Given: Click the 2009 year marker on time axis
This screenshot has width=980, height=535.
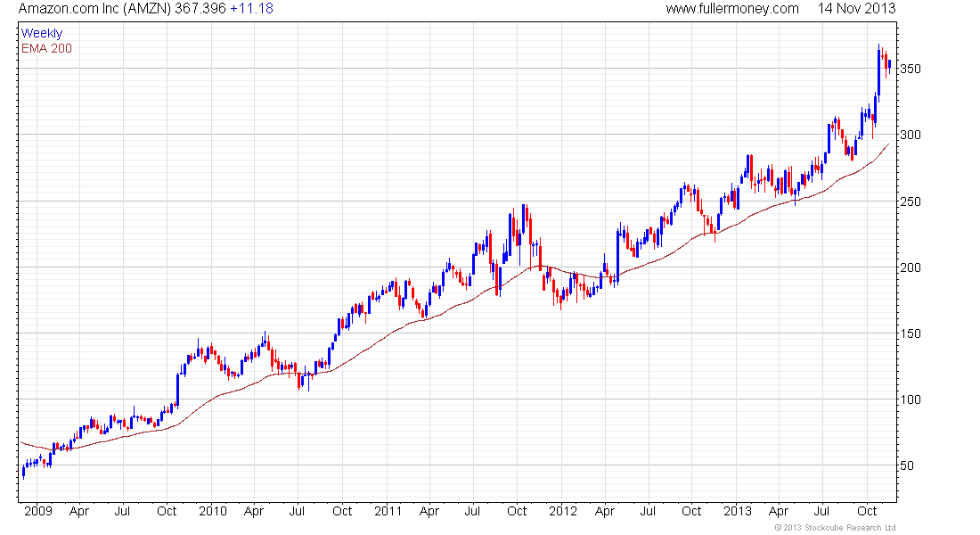Looking at the screenshot, I should [x=38, y=511].
